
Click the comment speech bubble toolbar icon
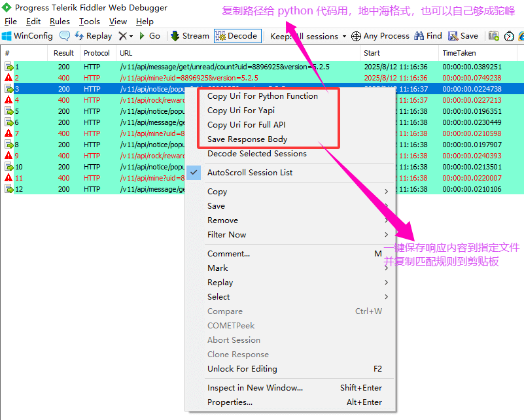point(65,36)
